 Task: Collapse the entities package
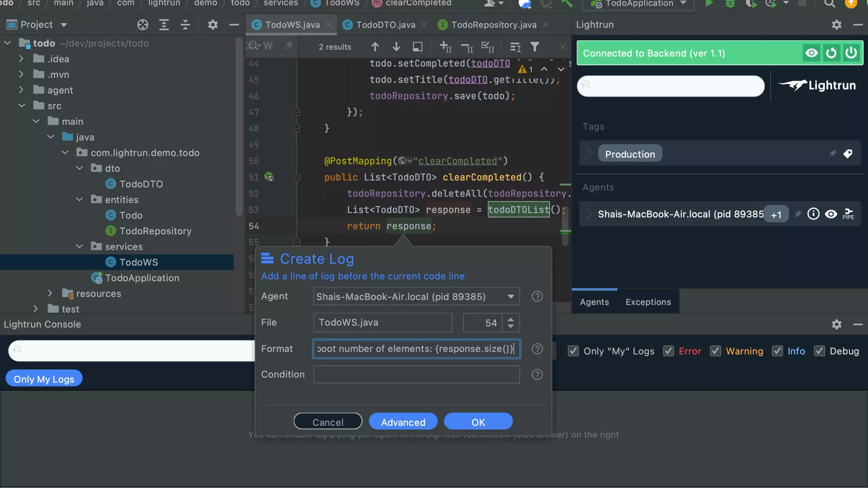[79, 200]
